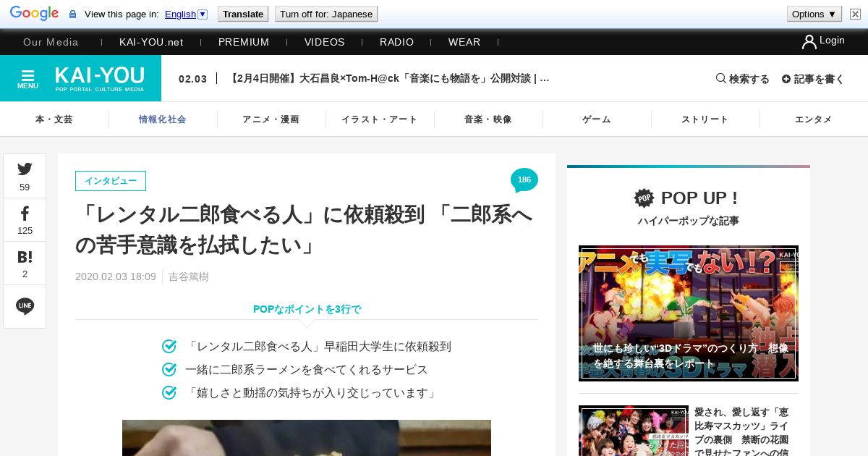Click the checkmark icon beside 嬉しさと動揺
This screenshot has height=456, width=868.
pyautogui.click(x=169, y=393)
